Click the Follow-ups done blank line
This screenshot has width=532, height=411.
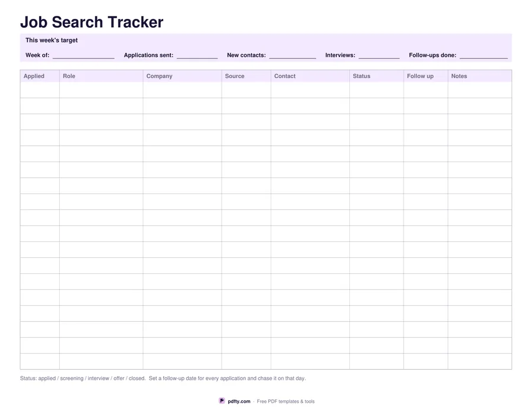click(484, 56)
